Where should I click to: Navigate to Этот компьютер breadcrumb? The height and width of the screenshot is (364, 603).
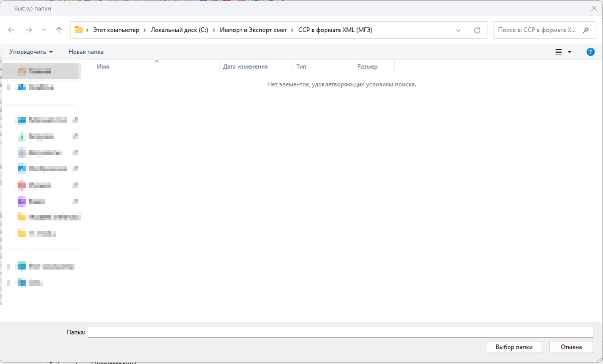[116, 30]
